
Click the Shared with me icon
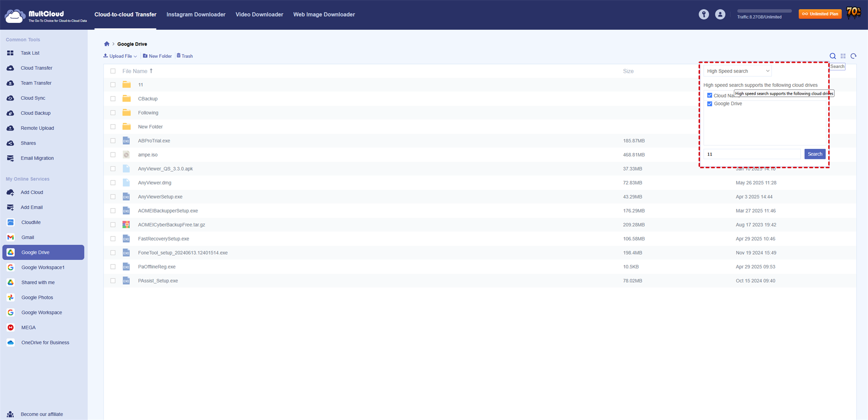pos(10,283)
